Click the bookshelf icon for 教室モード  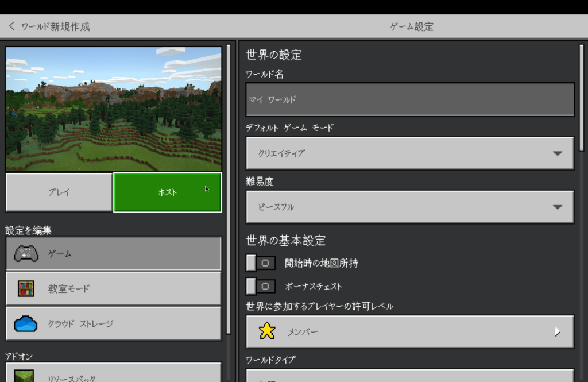26,288
